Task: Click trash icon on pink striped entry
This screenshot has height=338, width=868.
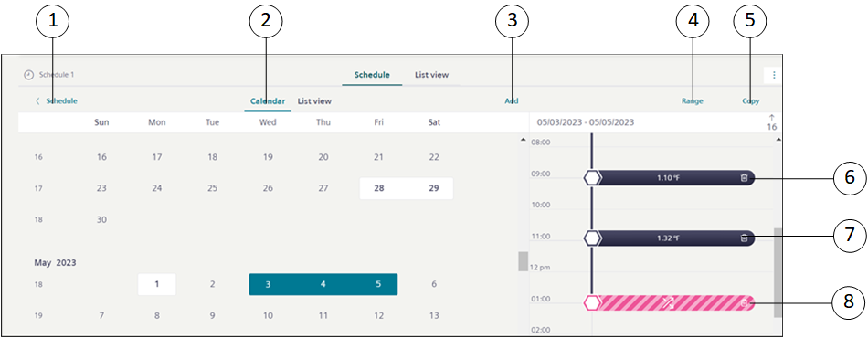Action: (745, 302)
